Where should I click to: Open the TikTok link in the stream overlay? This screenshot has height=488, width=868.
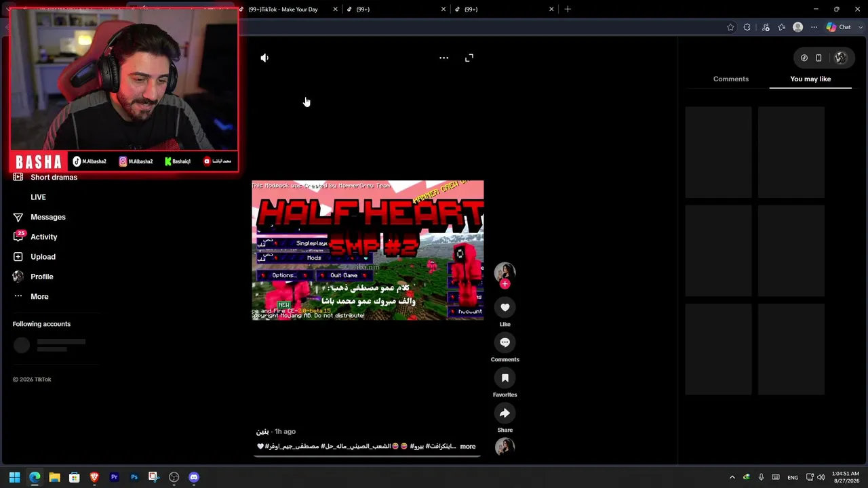click(90, 161)
